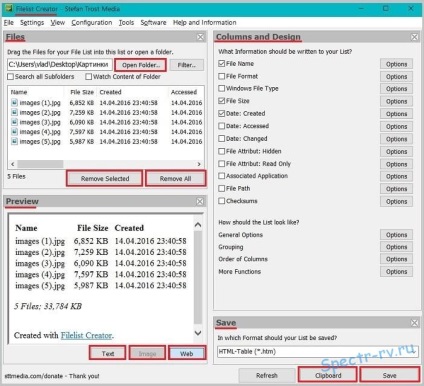Image resolution: width=424 pixels, height=386 pixels.
Task: Open Options for More Functions
Action: pyautogui.click(x=396, y=271)
